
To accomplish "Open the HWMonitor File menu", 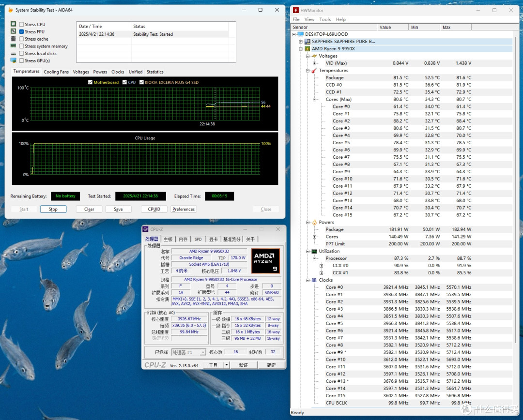I will point(296,19).
